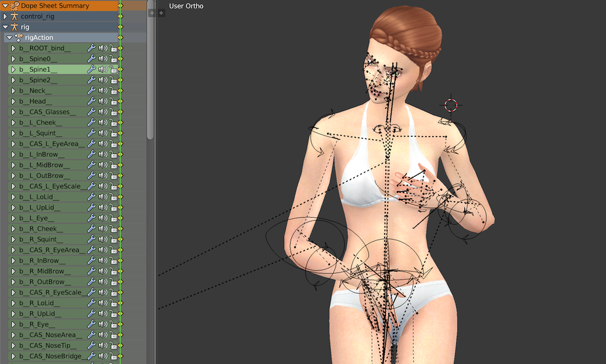This screenshot has height=364, width=606.
Task: Click the wrench icon for b__Head__ channel
Action: pos(91,101)
